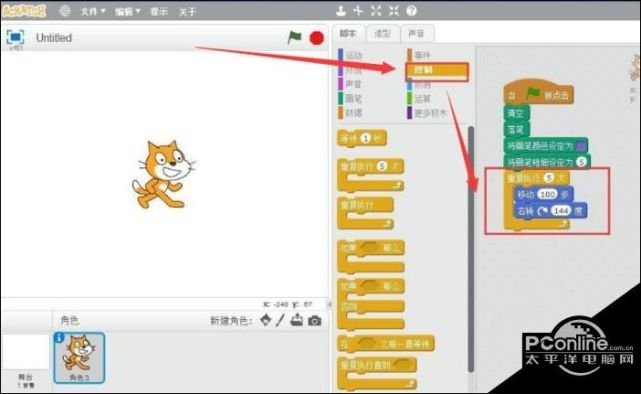Viewport: 641px width, 394px height.
Task: Click the 如果 那么 否则 block in palette
Action: click(x=371, y=304)
